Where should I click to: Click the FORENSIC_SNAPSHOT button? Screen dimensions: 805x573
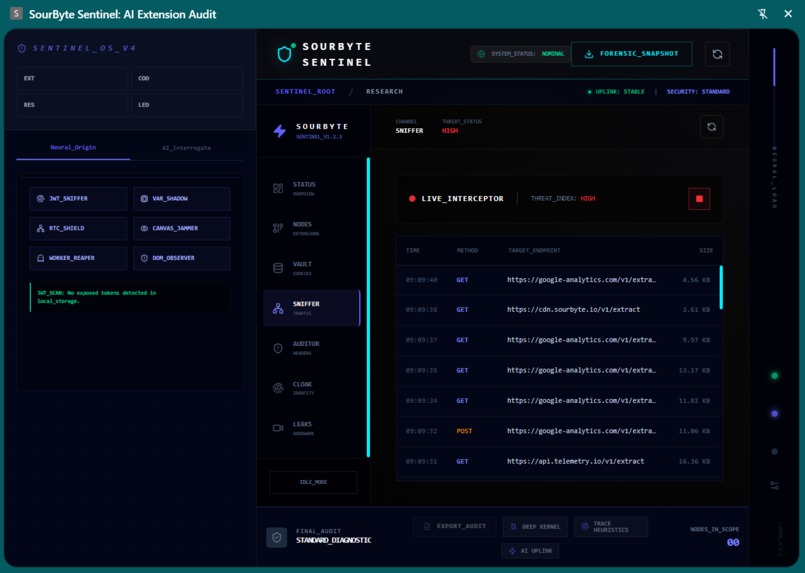[631, 54]
